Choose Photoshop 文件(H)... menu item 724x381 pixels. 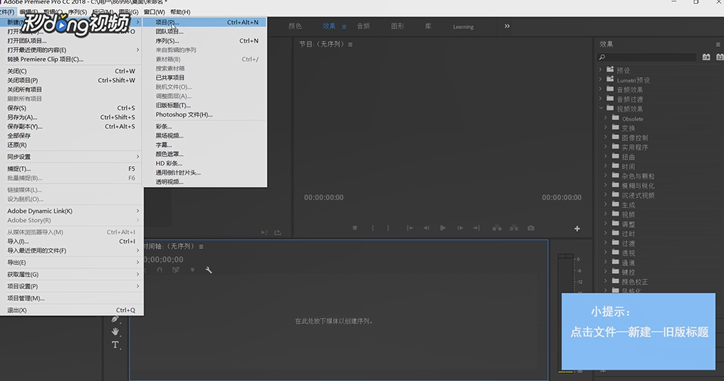pos(205,115)
